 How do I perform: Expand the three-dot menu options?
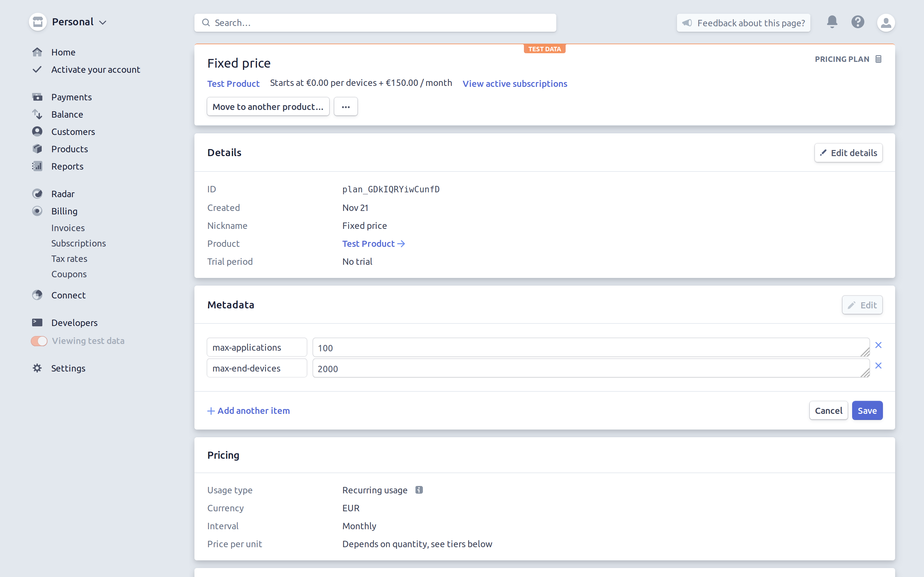tap(346, 106)
